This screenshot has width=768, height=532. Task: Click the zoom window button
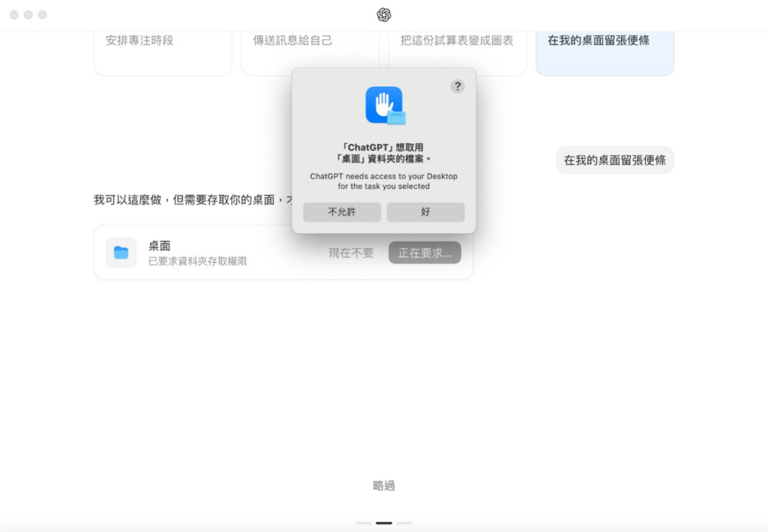click(x=43, y=15)
